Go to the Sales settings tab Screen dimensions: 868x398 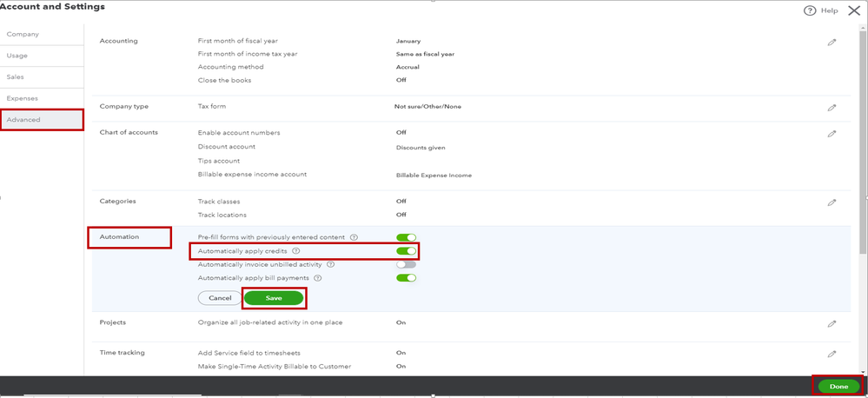point(42,77)
